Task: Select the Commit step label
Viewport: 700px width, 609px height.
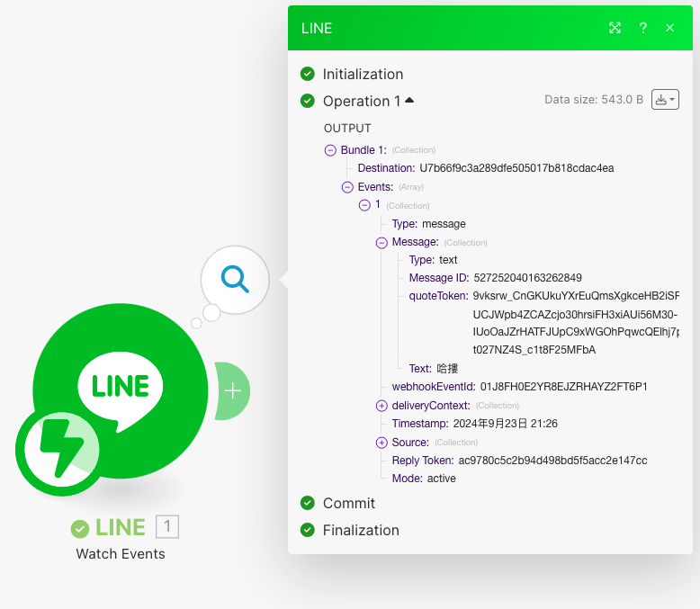Action: click(349, 503)
